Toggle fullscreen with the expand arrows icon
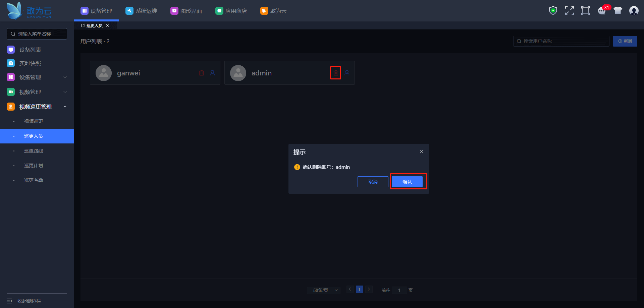This screenshot has height=308, width=644. click(x=569, y=11)
